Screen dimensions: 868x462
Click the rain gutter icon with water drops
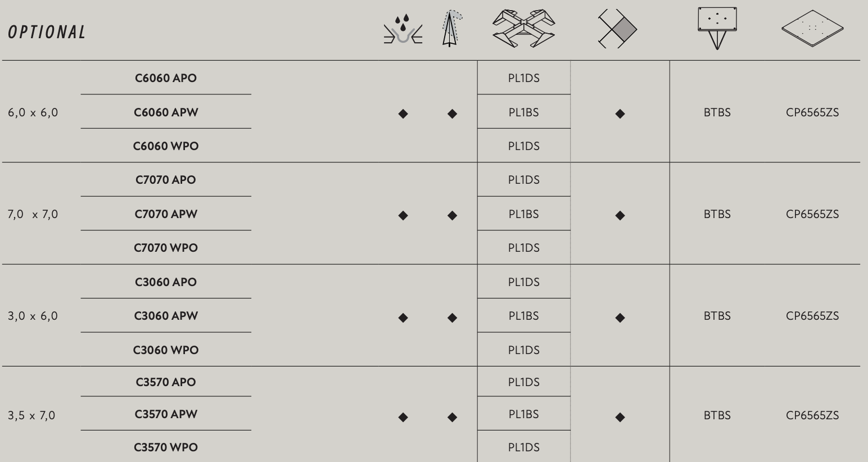403,30
